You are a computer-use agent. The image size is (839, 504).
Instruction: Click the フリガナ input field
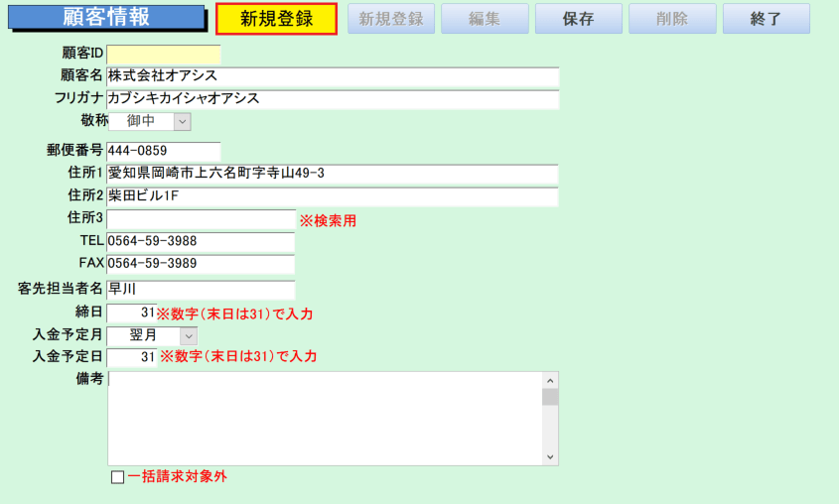(333, 99)
